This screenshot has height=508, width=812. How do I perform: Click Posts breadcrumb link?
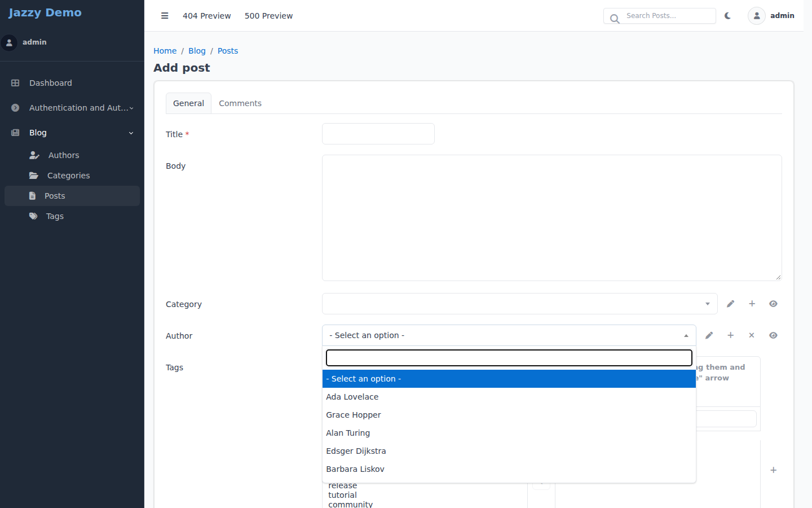[x=228, y=51]
